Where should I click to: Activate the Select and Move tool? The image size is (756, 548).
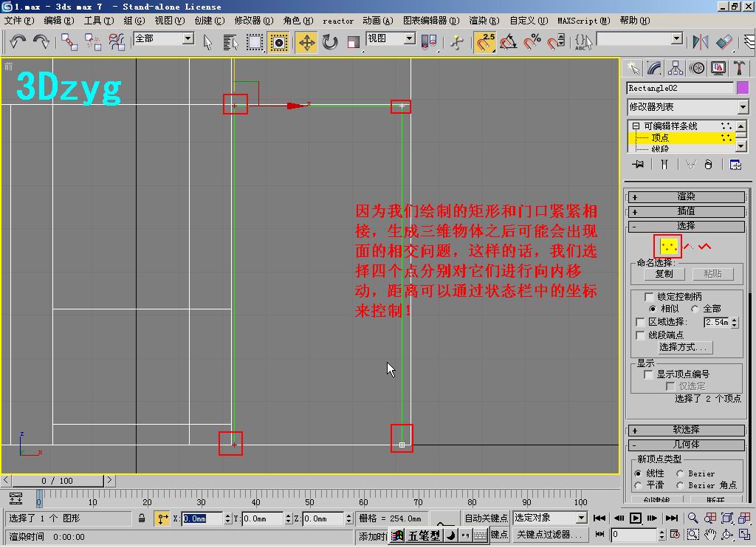point(306,42)
